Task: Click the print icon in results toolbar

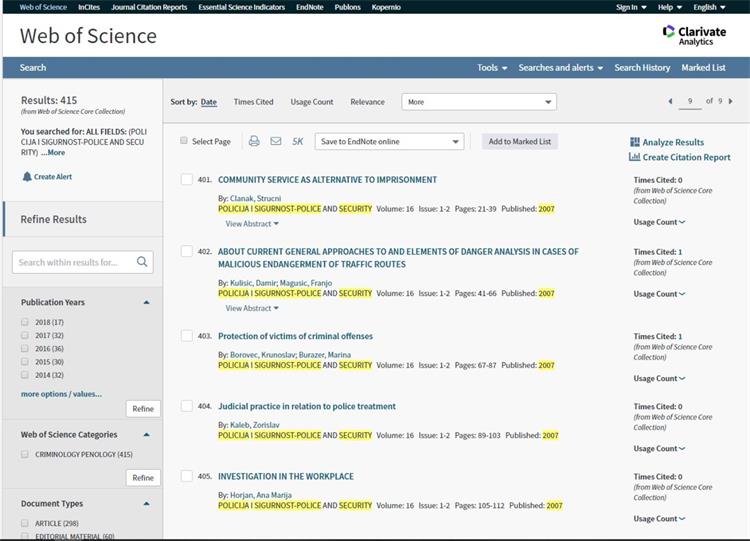Action: (x=254, y=141)
